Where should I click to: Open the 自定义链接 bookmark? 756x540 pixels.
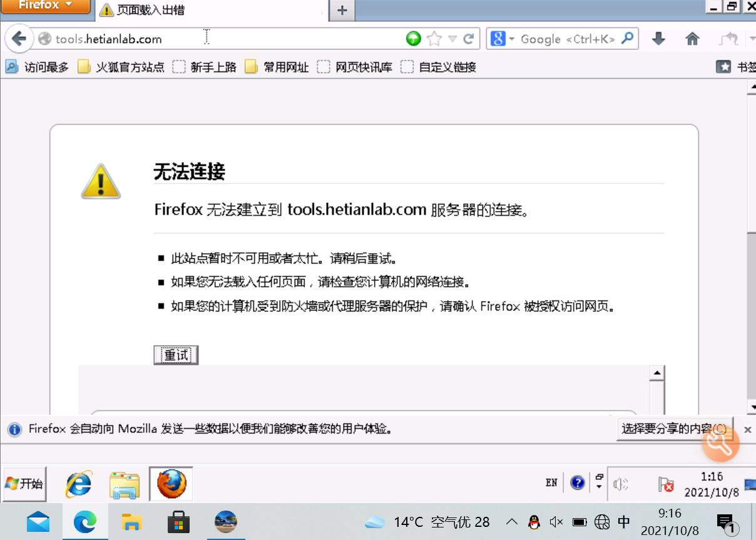439,67
